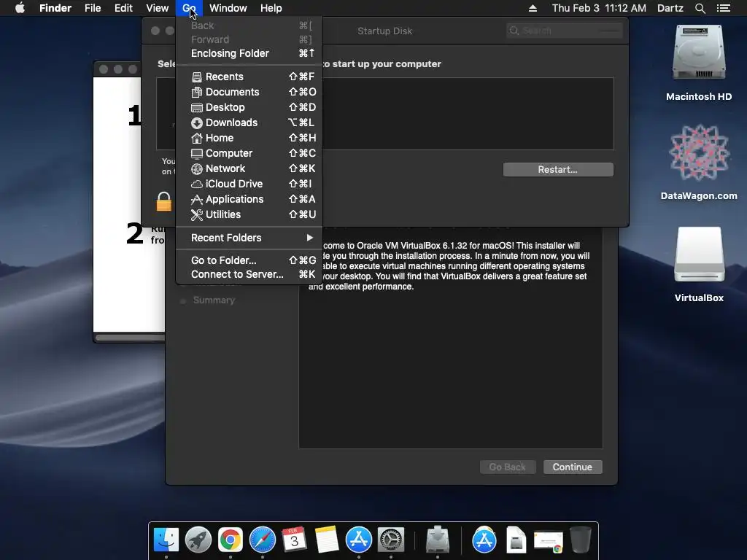The width and height of the screenshot is (747, 560).
Task: Open the File menu
Action: [x=93, y=8]
